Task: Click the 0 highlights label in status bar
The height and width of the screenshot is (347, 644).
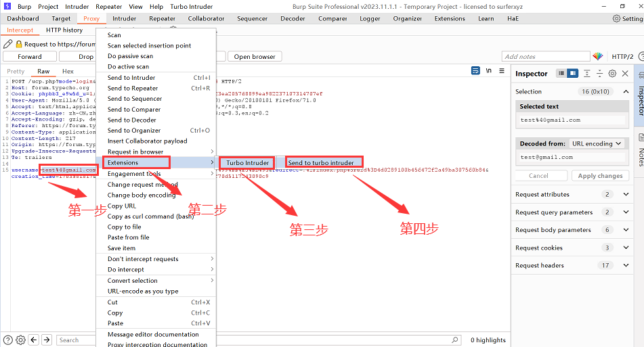Action: coord(488,340)
